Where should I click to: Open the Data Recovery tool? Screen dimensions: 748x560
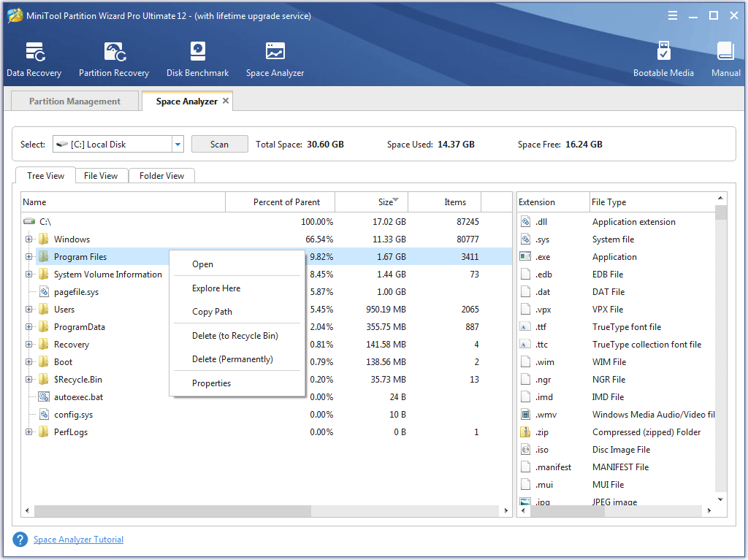pos(34,58)
